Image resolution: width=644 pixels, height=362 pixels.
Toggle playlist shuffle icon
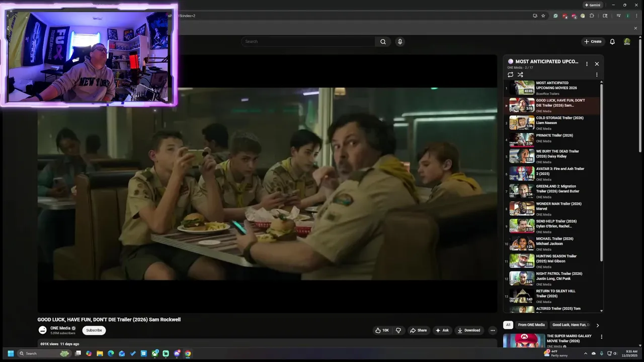[x=520, y=74]
